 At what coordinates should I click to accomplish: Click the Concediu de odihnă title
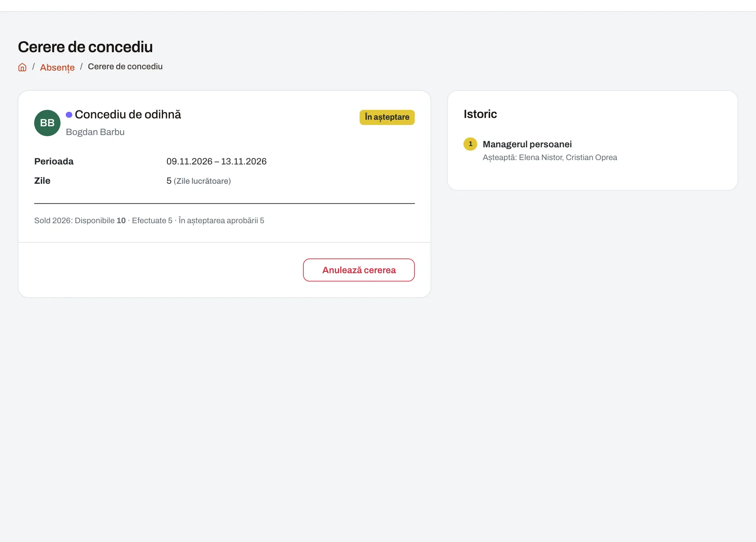[128, 114]
